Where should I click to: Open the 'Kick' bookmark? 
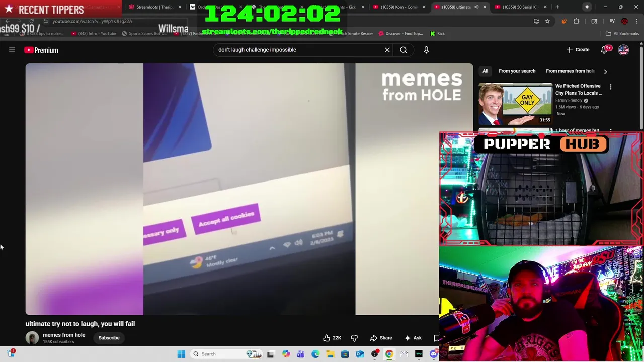[437, 34]
